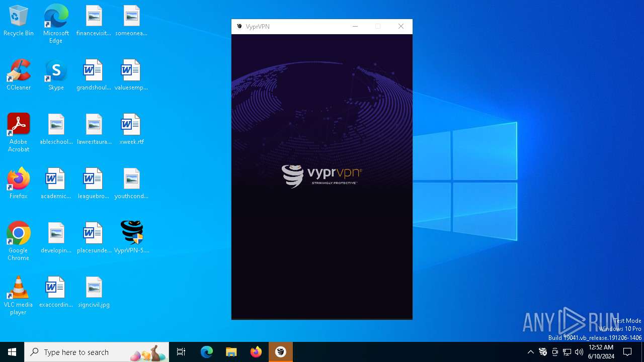Open Adobe Acrobat shortcut
644x362 pixels.
[x=19, y=133]
